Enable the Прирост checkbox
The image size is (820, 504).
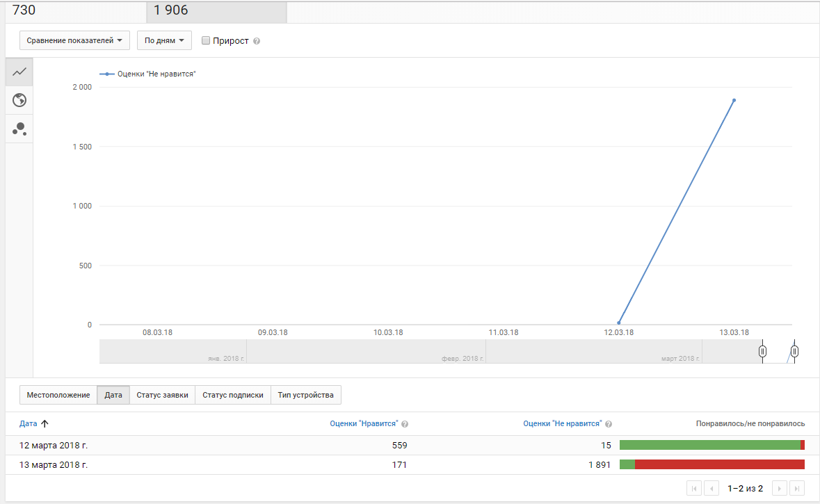[x=206, y=40]
